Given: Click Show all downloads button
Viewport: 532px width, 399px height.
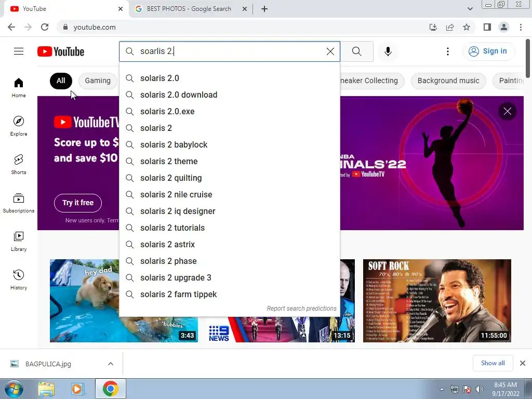Looking at the screenshot, I should [493, 363].
